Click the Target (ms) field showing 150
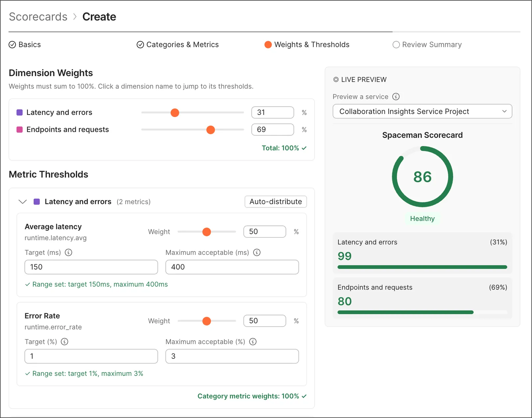 pyautogui.click(x=91, y=267)
